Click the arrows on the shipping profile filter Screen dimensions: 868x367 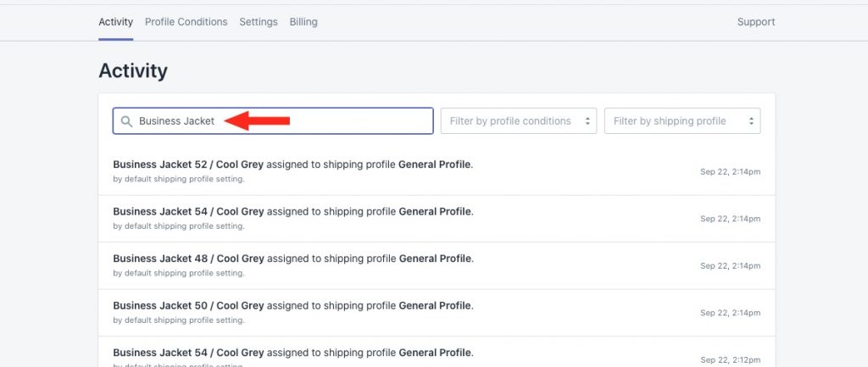(751, 121)
